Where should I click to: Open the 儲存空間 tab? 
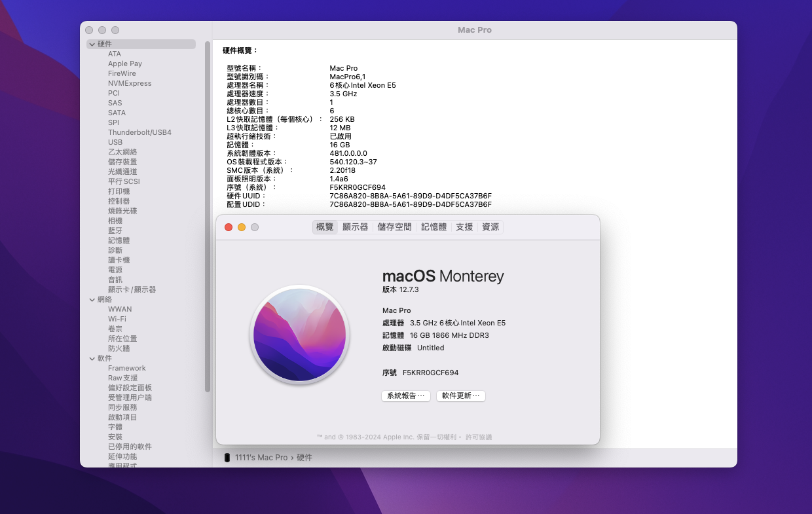(394, 227)
